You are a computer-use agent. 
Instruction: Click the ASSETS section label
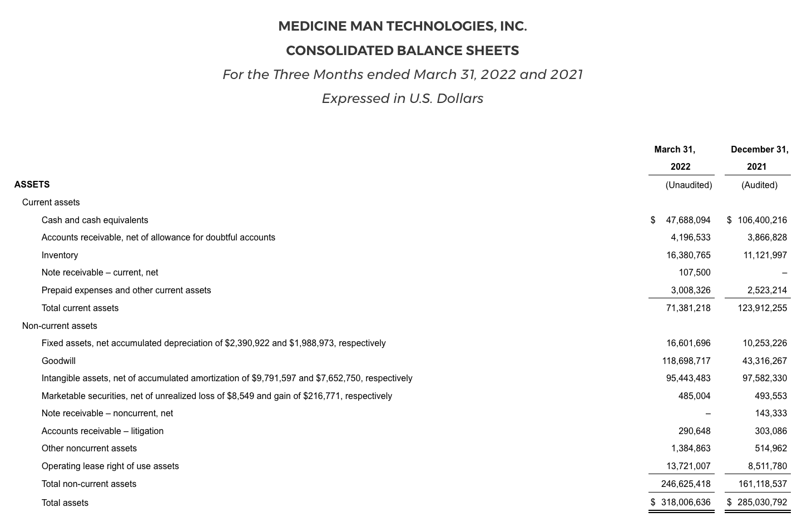coord(32,184)
